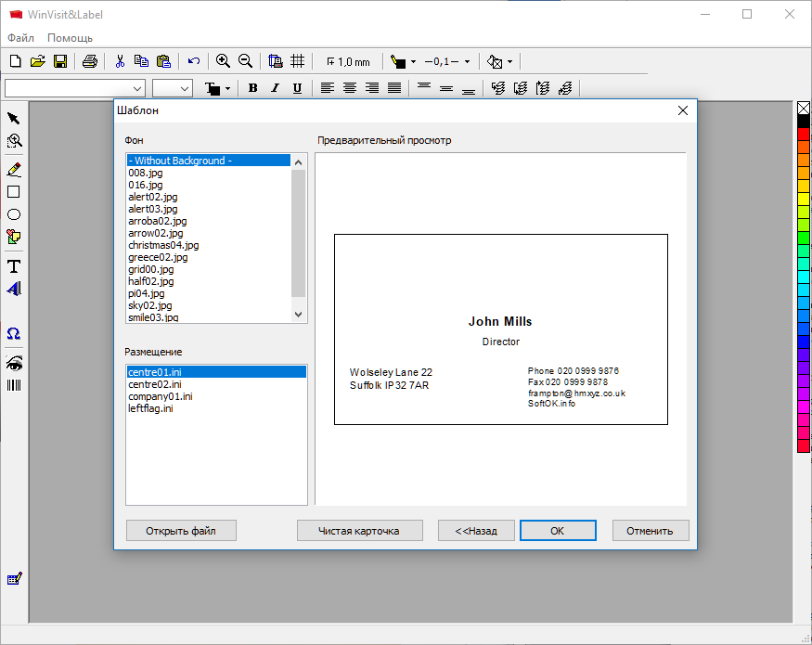Viewport: 812px width, 645px height.
Task: Select the Text tool in left toolbar
Action: [14, 266]
